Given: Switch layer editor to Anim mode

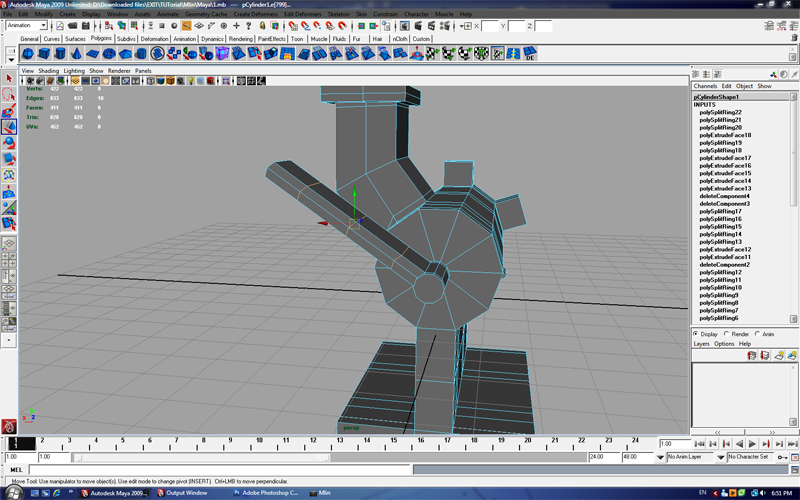Looking at the screenshot, I should click(757, 334).
